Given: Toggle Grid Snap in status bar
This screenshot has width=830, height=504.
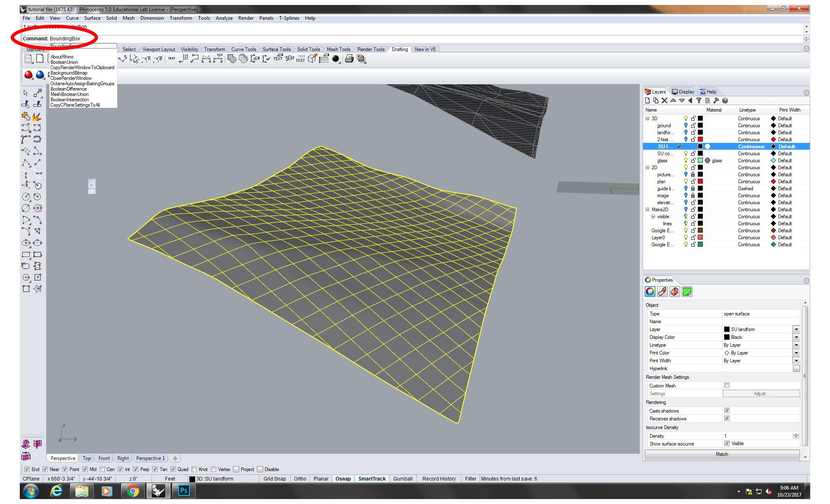Looking at the screenshot, I should coord(275,479).
